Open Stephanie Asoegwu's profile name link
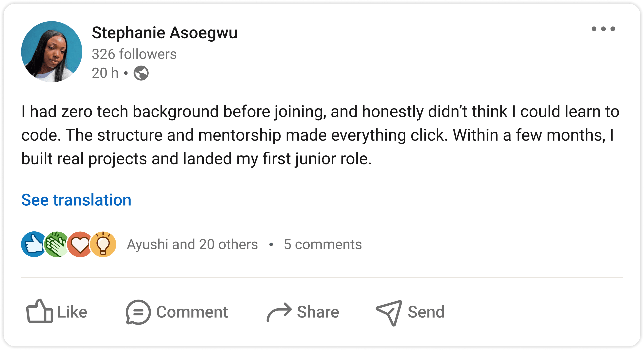Viewport: 644px width, 350px height. click(x=165, y=33)
